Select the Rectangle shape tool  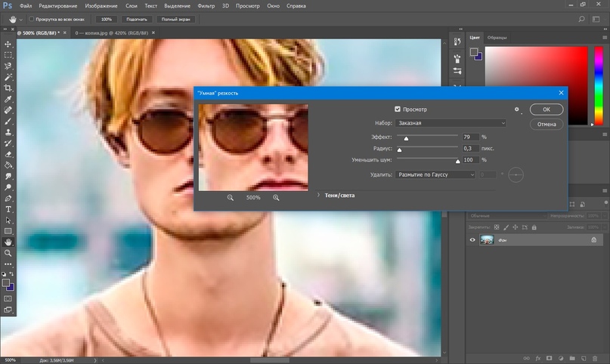point(8,231)
